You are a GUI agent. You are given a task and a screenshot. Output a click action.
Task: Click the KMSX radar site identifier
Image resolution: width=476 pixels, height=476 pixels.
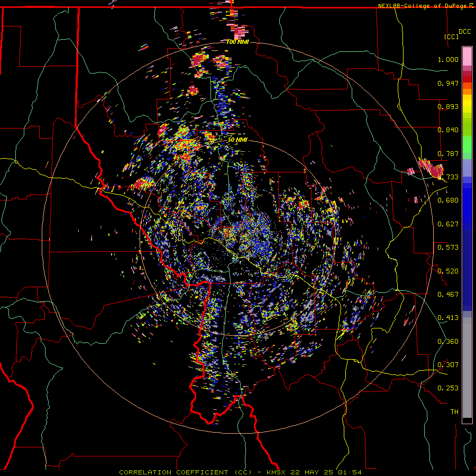277,472
